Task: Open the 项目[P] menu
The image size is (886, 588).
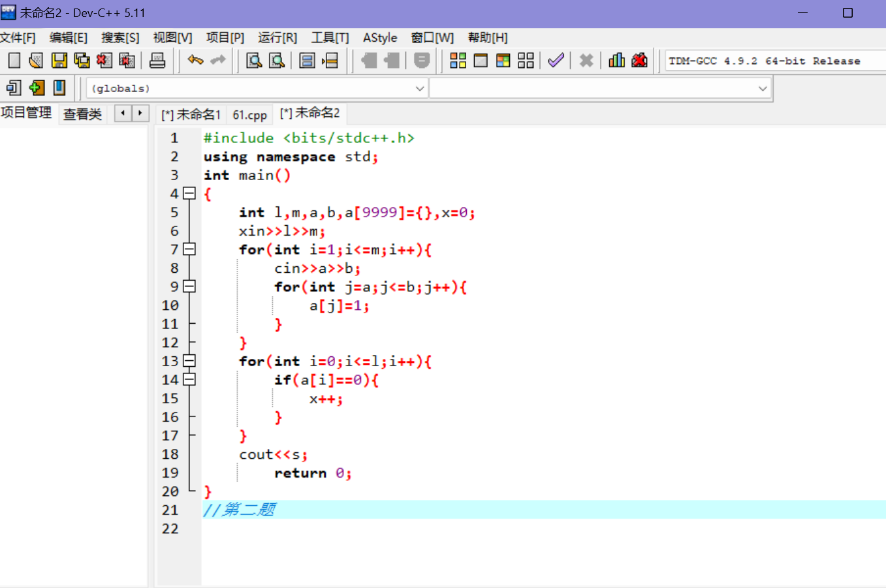Action: pos(225,38)
